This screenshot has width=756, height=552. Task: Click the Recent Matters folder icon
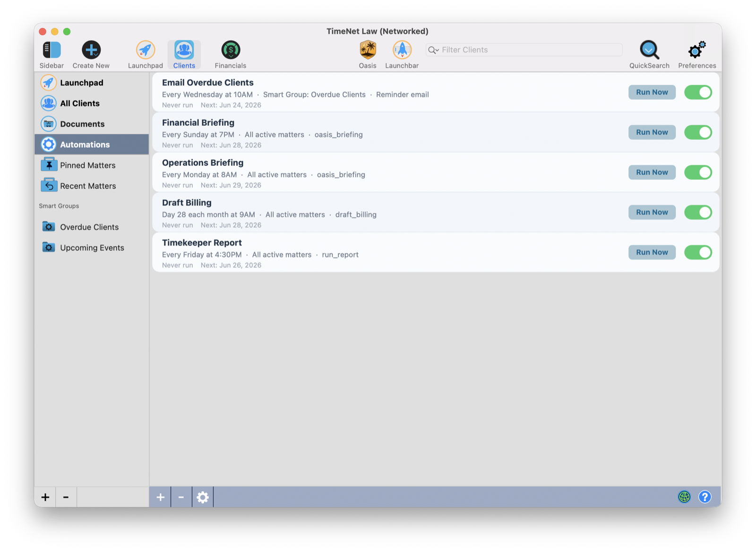[x=49, y=185]
